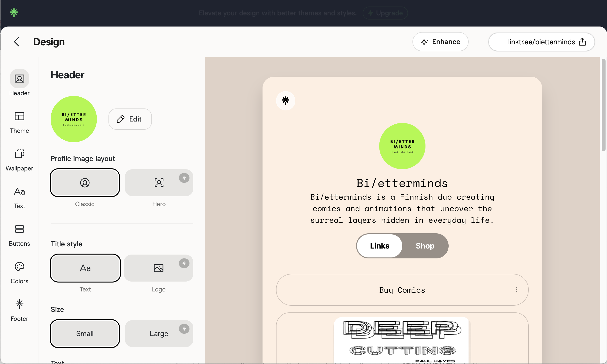Viewport: 607px width, 364px height.
Task: Choose Logo title style
Action: (x=158, y=268)
